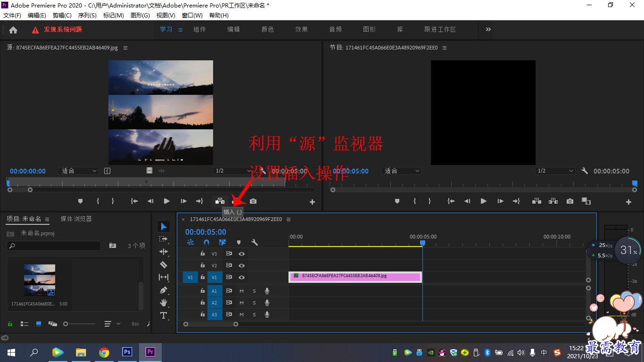Select the Track Select Forward tool
The image size is (644, 362).
164,239
